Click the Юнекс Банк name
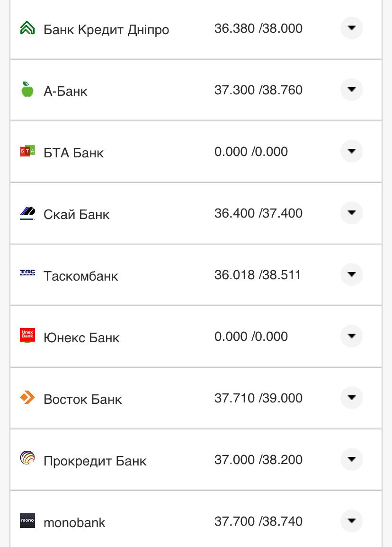This screenshot has height=547, width=392. 81,337
